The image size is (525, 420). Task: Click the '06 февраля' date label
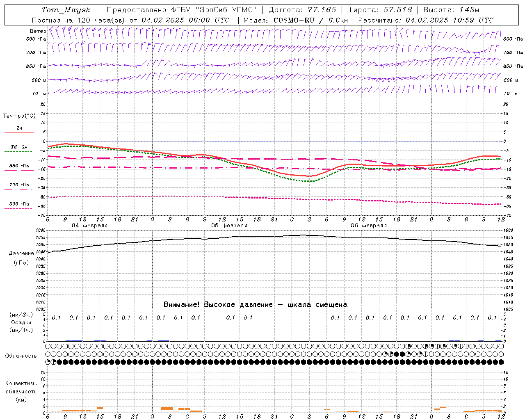(x=368, y=226)
